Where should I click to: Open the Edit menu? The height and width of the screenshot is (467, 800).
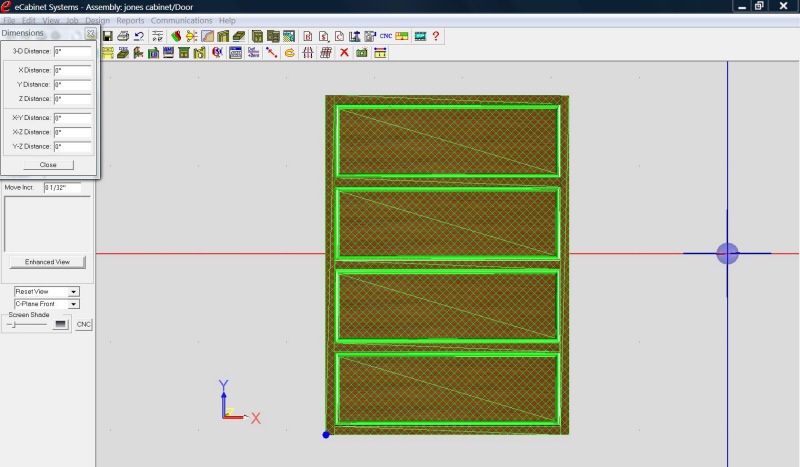point(29,20)
